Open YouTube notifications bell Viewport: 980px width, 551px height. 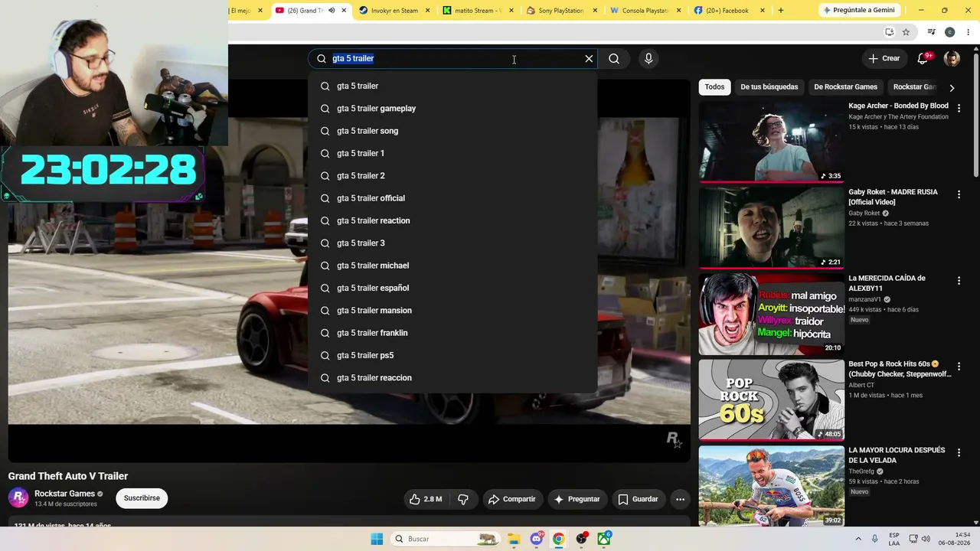(923, 58)
